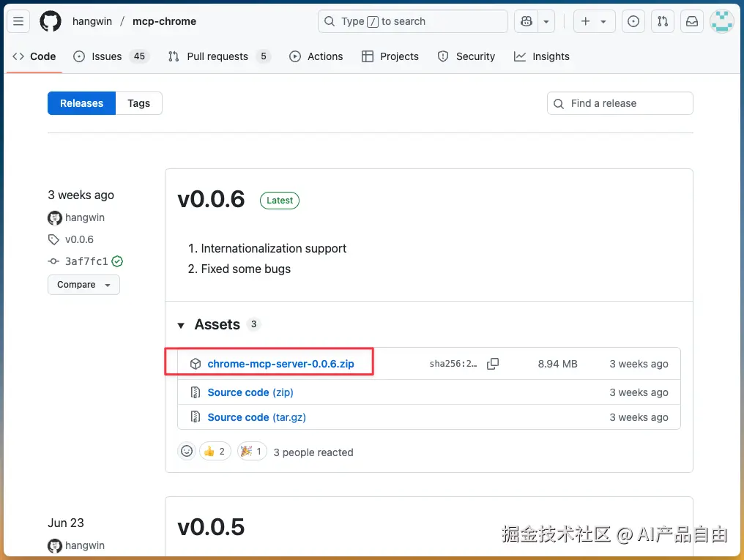744x560 pixels.
Task: Show commit verified checkmark status
Action: [x=117, y=261]
